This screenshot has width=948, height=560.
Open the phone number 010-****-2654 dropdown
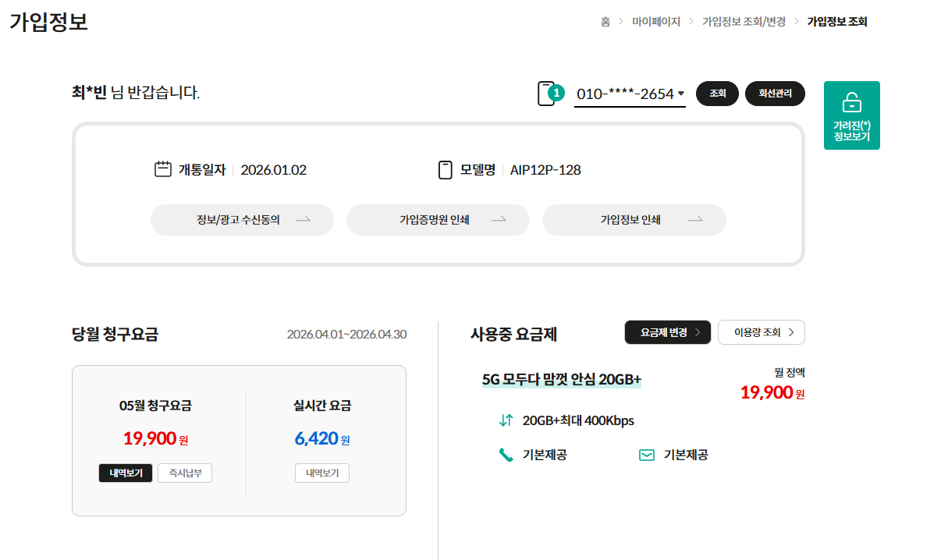click(630, 94)
